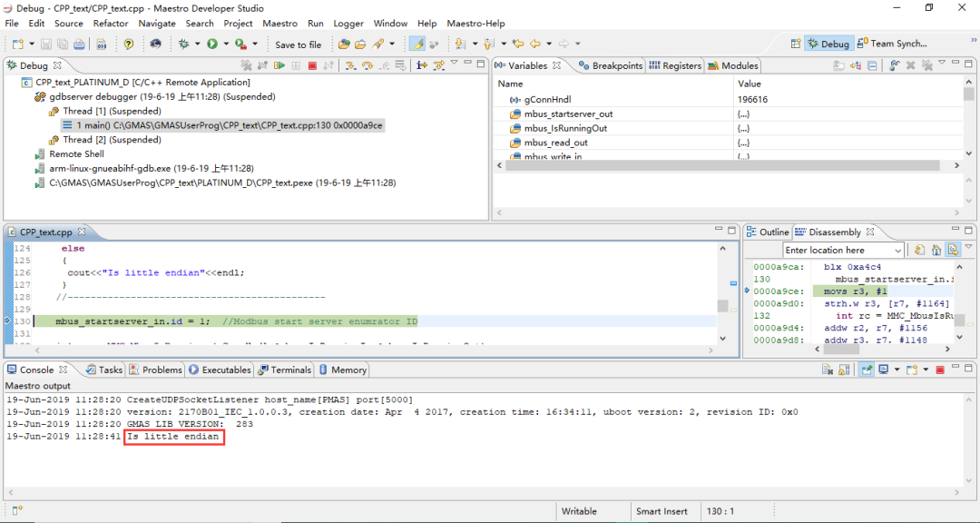The height and width of the screenshot is (523, 980).
Task: Click the Debug bug icon in main toolbar
Action: (x=183, y=44)
